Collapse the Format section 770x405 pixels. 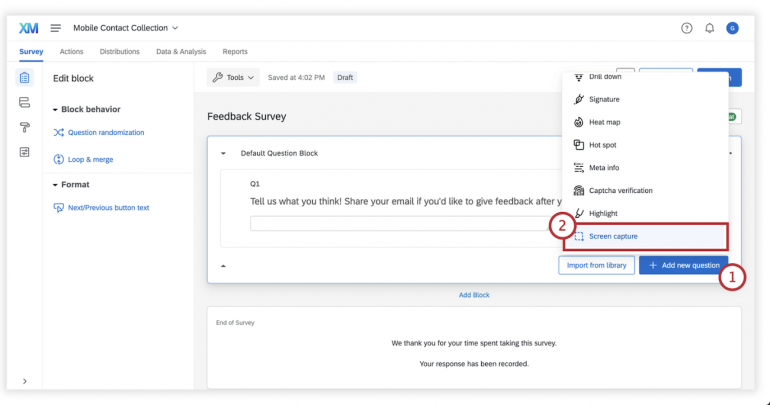point(55,185)
